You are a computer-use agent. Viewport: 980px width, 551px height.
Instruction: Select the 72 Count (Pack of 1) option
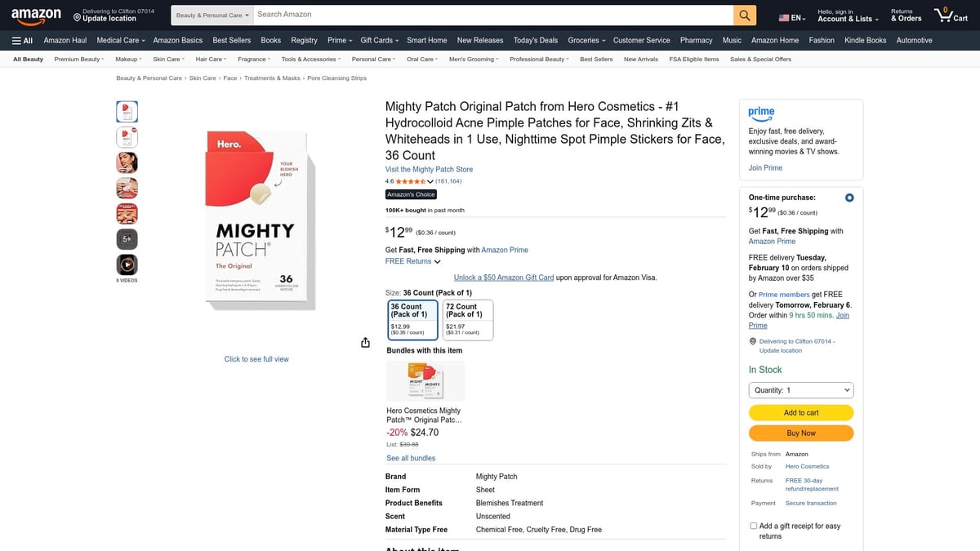pyautogui.click(x=466, y=318)
